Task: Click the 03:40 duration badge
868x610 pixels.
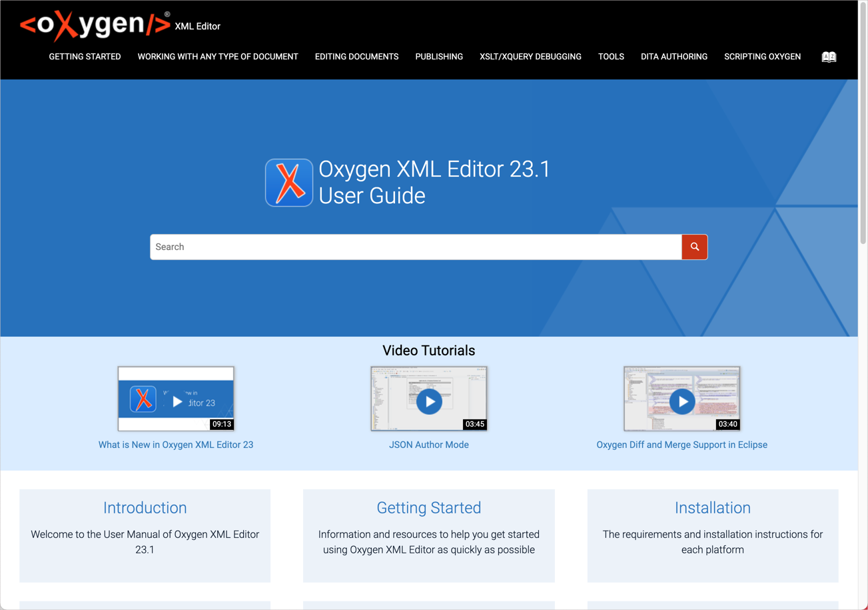Action: 728,424
